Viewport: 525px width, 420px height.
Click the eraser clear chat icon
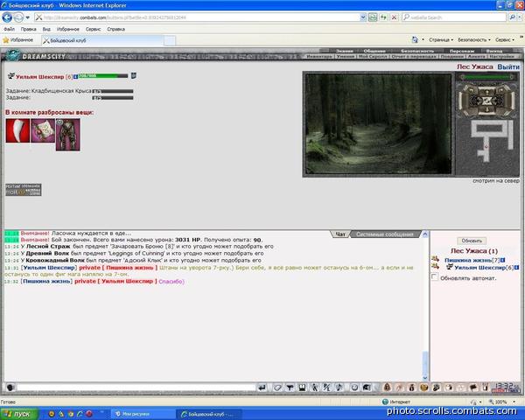(x=277, y=388)
